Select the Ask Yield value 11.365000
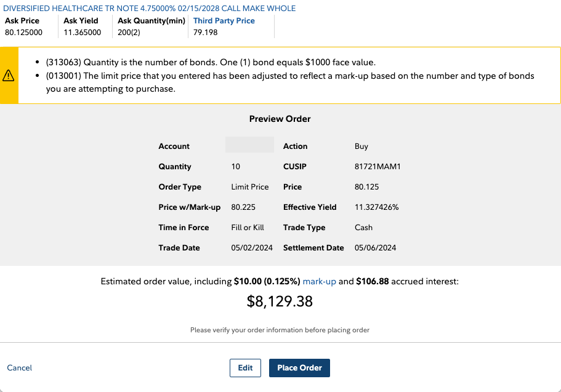 click(83, 32)
